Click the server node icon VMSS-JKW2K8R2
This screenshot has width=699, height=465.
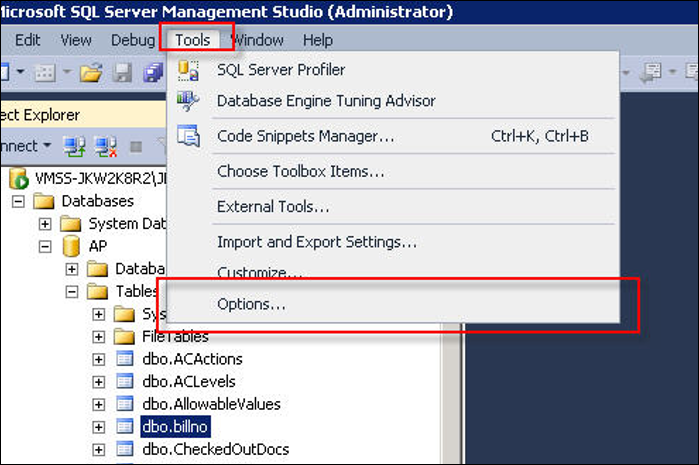click(18, 178)
